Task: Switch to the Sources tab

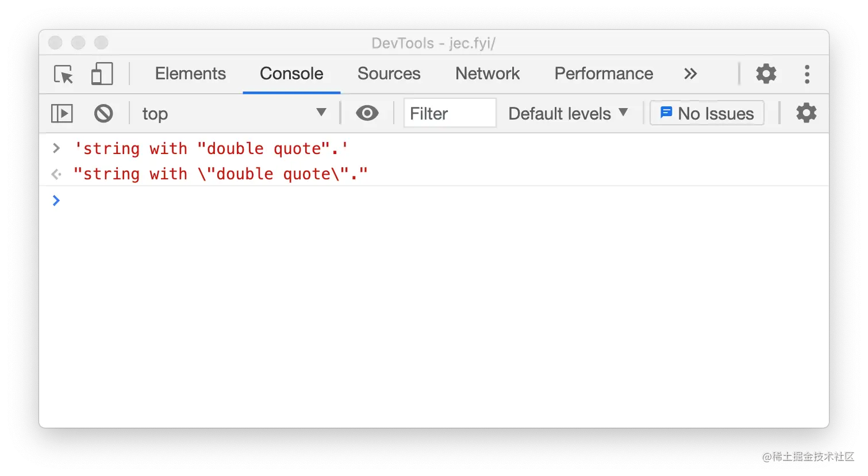Action: pyautogui.click(x=389, y=74)
